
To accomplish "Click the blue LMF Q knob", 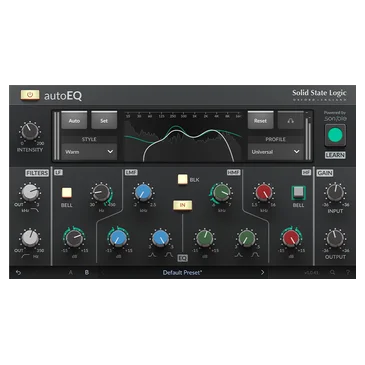I will coord(160,238).
